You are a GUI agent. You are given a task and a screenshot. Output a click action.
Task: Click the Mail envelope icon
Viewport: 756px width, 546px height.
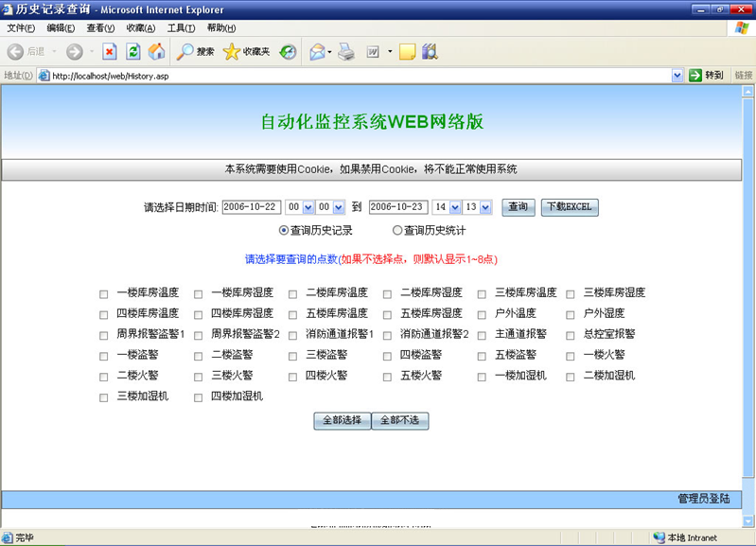point(317,52)
